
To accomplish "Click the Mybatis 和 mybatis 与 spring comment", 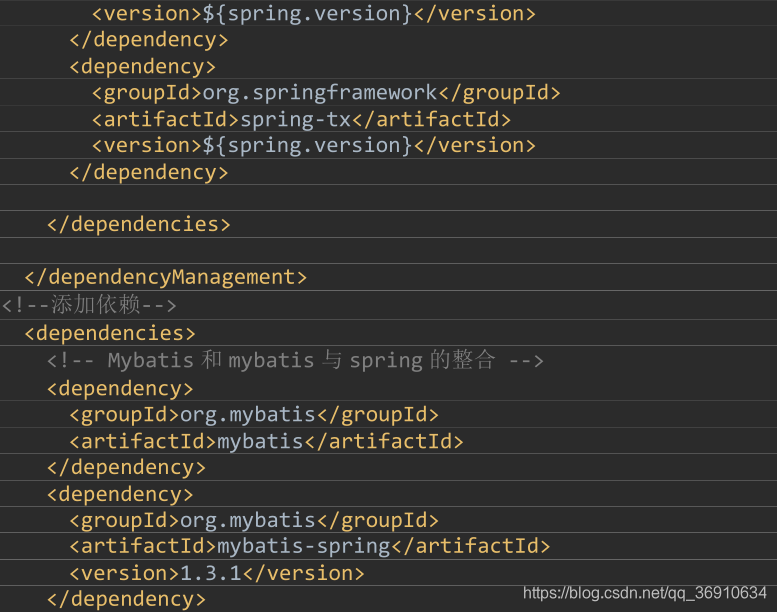I will (295, 360).
